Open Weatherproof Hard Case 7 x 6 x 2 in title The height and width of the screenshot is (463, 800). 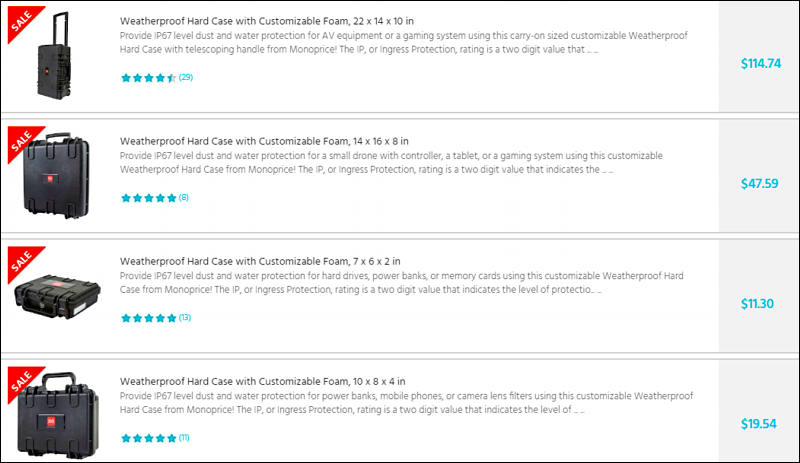(x=260, y=261)
